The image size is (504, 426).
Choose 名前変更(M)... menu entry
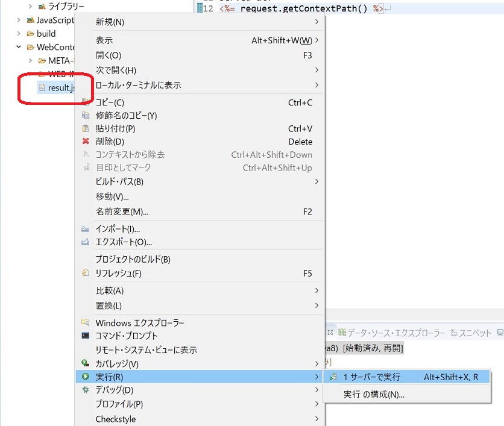(200, 211)
